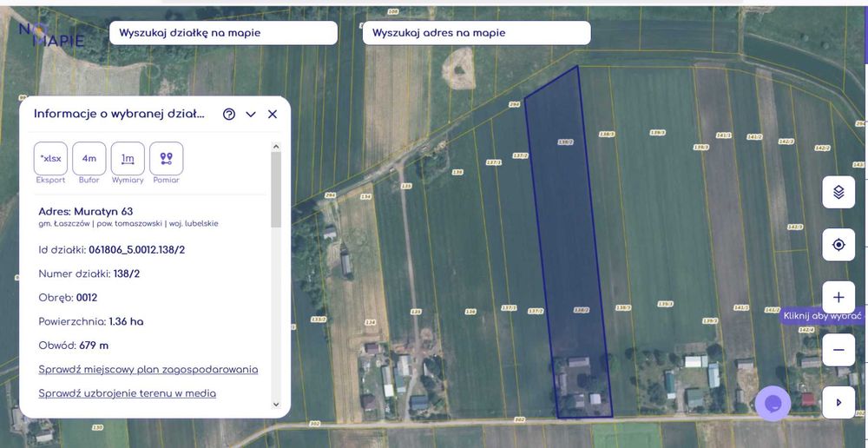
Task: Start the Pomiar measurement tool
Action: point(166,158)
